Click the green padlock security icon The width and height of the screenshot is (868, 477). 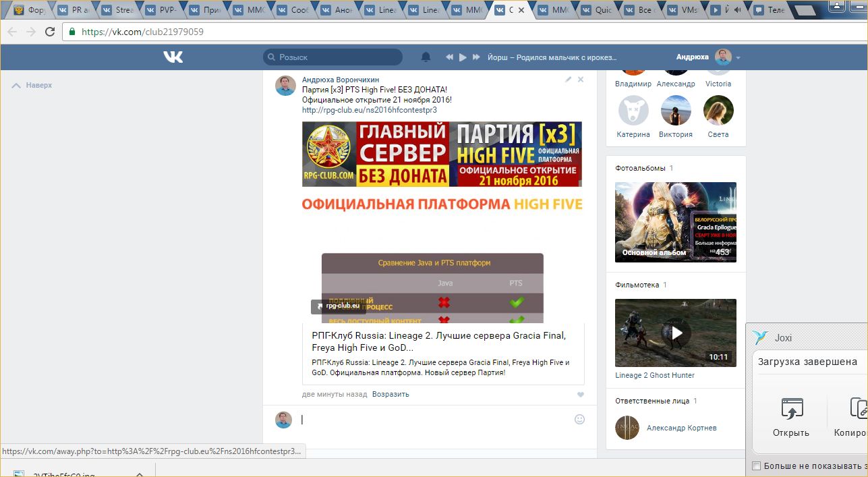tap(72, 32)
